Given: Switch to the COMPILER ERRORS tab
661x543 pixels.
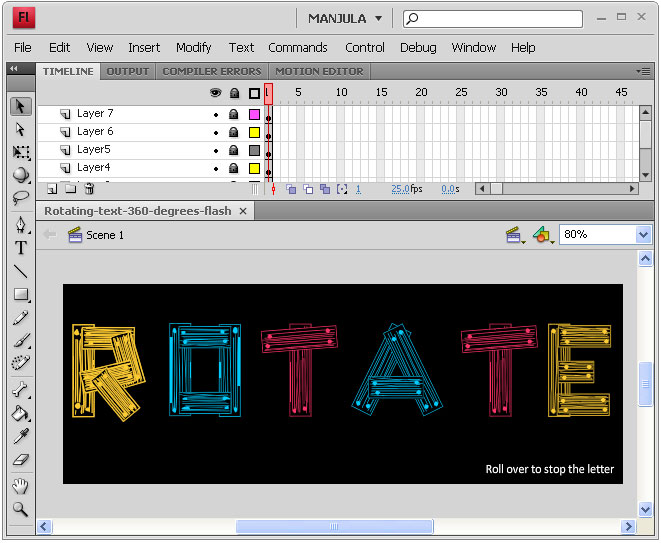Looking at the screenshot, I should click(x=212, y=72).
